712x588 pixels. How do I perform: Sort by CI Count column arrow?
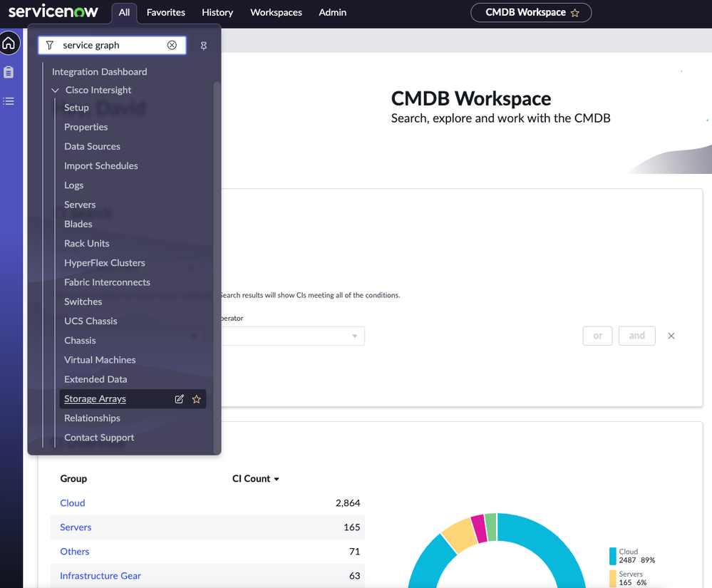click(x=277, y=479)
